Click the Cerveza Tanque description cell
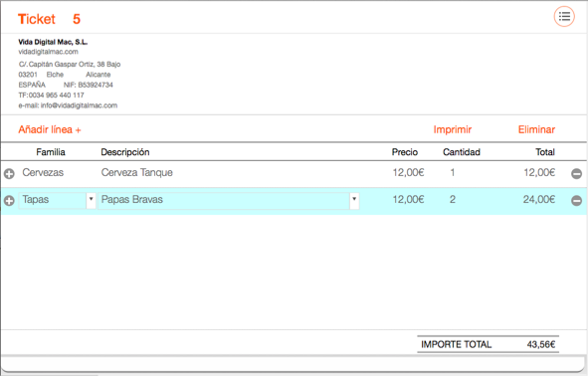Image resolution: width=588 pixels, height=376 pixels. click(x=137, y=172)
